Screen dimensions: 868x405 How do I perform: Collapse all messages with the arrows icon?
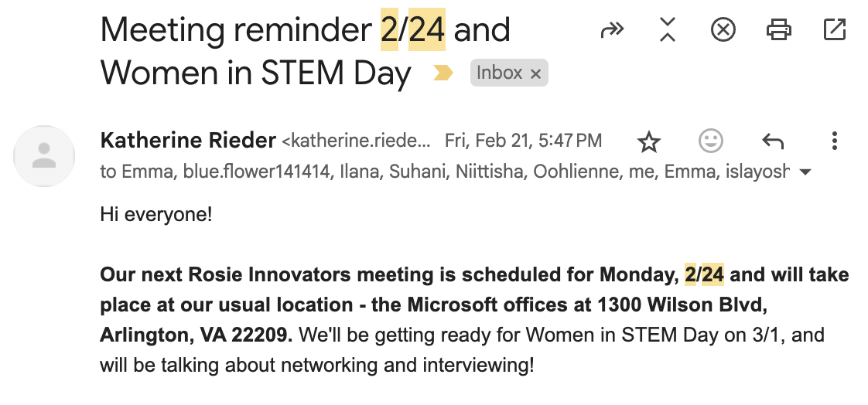pos(667,30)
